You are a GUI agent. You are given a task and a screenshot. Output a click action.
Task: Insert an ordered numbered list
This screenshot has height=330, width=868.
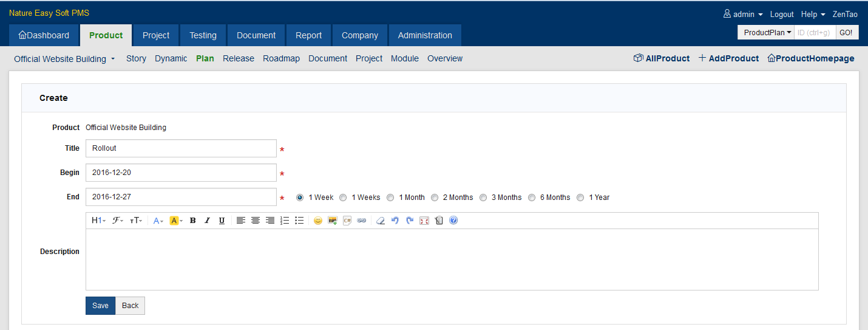(285, 221)
